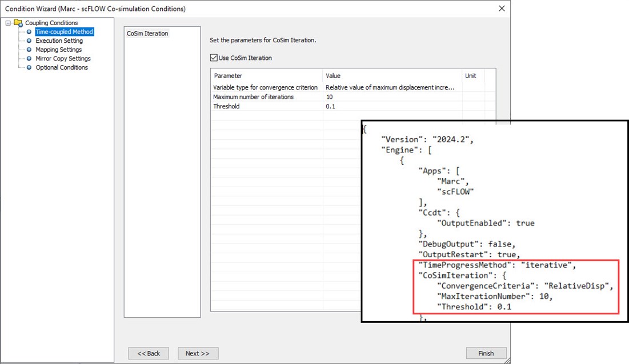This screenshot has width=629, height=364.
Task: Click the Parameter column header
Action: pyautogui.click(x=267, y=76)
